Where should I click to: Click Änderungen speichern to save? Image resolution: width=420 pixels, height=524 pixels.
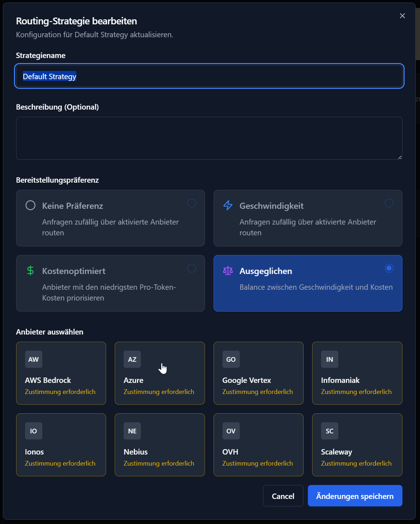pos(354,496)
